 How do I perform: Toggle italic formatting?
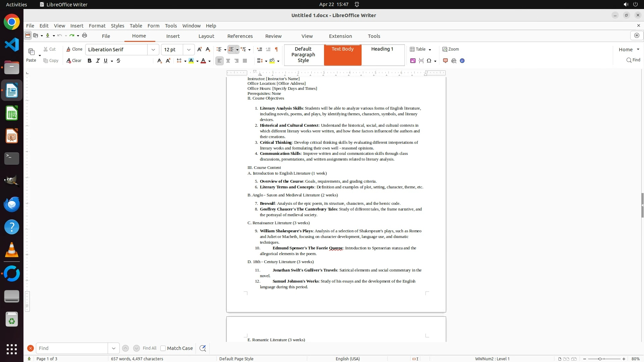point(98,61)
